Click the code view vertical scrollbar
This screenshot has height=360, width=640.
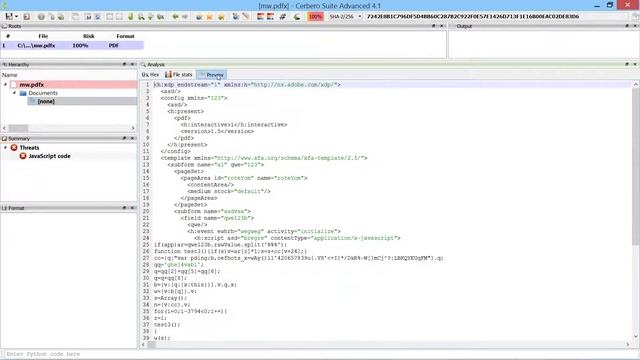pos(636,166)
